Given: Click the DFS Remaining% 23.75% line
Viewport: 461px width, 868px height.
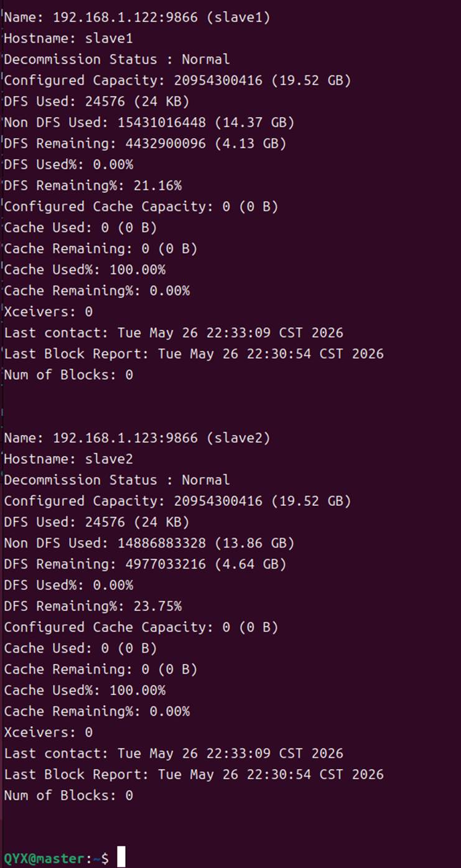Looking at the screenshot, I should pos(93,606).
